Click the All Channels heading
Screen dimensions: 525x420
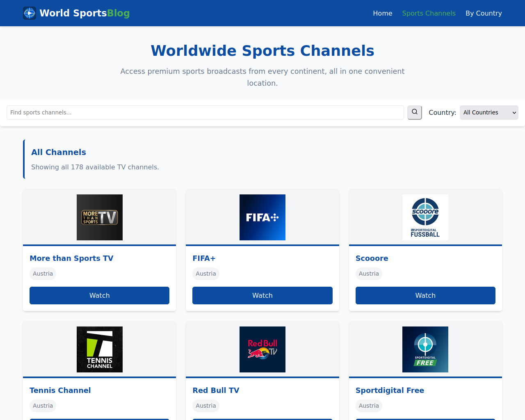click(59, 152)
